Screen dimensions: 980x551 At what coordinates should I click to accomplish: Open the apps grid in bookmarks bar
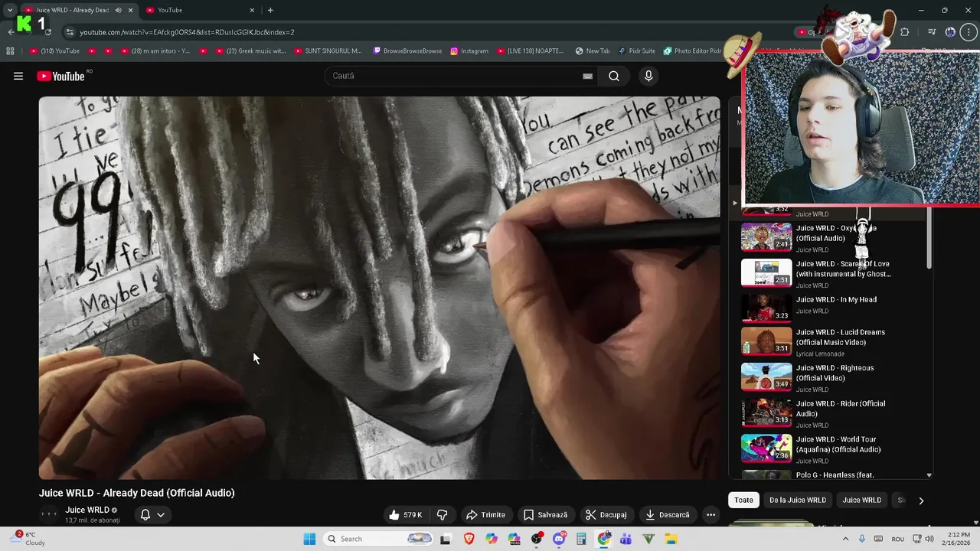point(10,51)
